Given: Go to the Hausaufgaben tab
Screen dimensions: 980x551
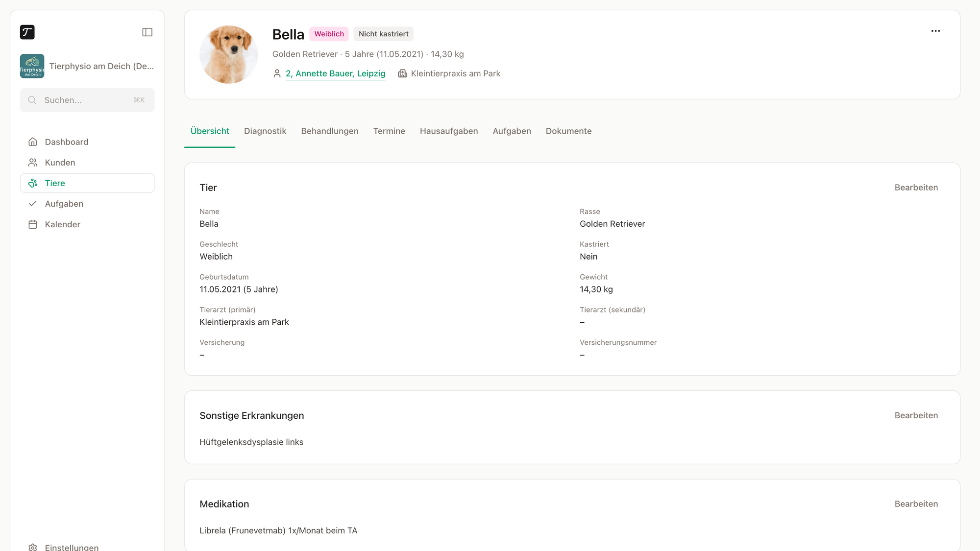Looking at the screenshot, I should [449, 131].
